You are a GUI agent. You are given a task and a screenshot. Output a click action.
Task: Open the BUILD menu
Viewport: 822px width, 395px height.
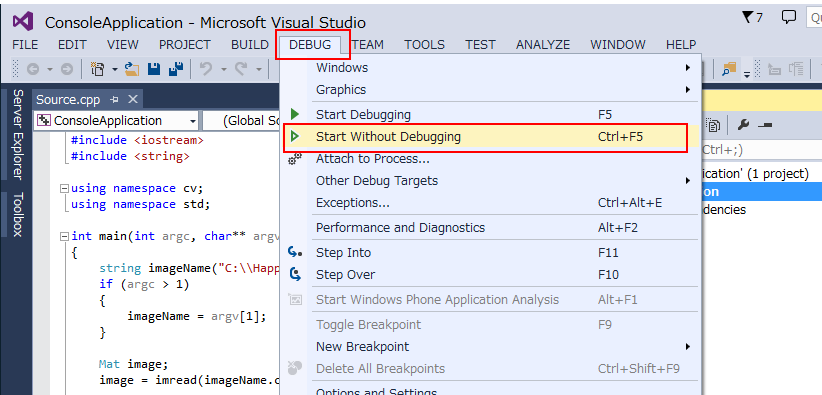tap(250, 45)
